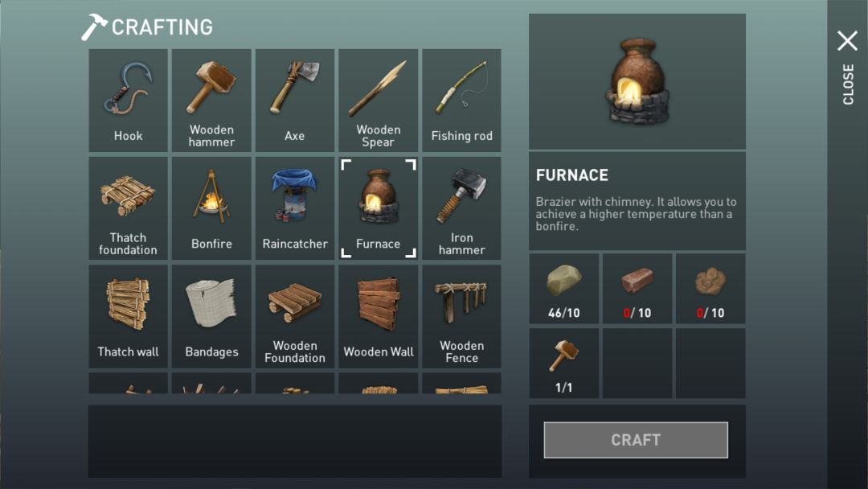Open the Wooden Fence recipe
The image size is (868, 489).
click(461, 316)
